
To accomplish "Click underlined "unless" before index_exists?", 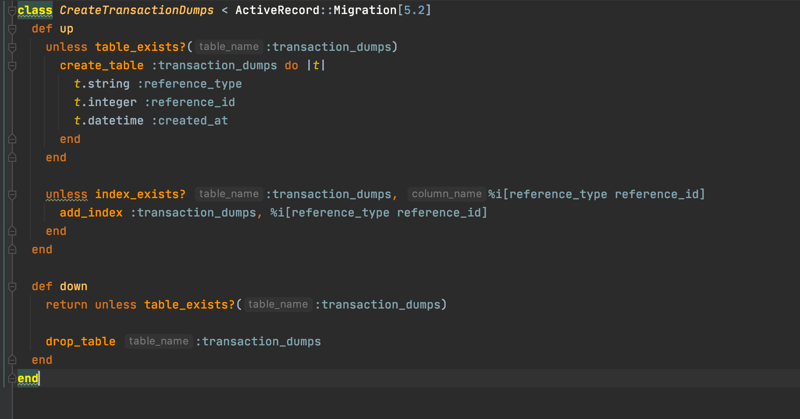I will pos(66,194).
